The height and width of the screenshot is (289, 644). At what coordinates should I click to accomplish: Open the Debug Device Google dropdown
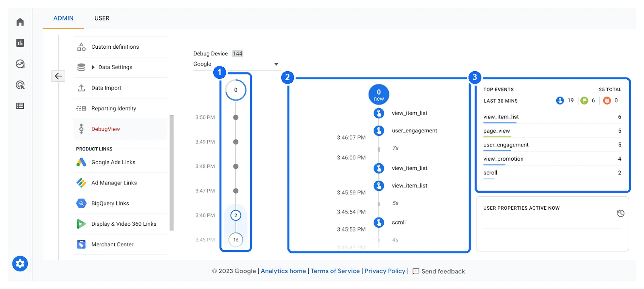[236, 64]
